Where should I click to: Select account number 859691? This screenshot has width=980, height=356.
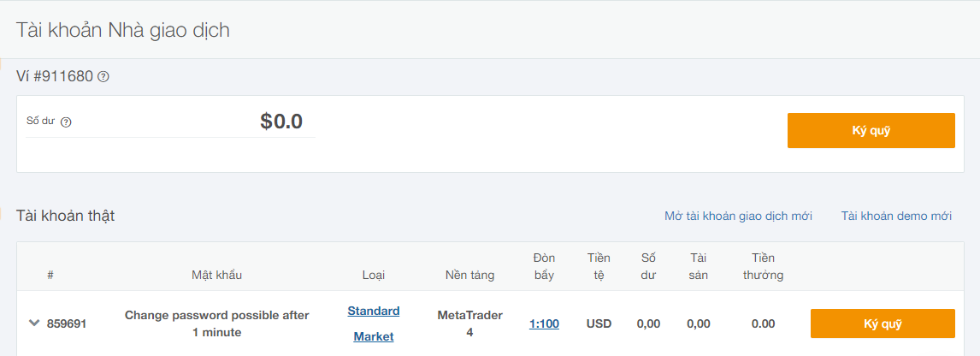pos(67,324)
